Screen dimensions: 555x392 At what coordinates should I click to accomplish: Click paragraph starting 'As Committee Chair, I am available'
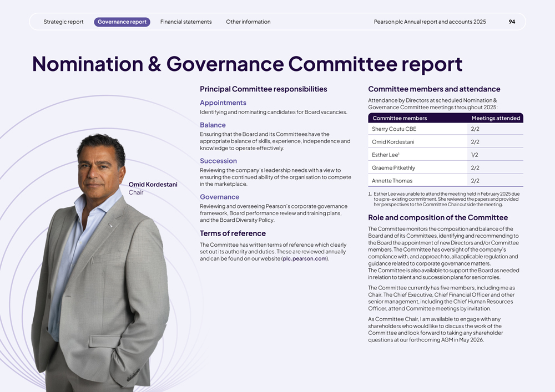tap(435, 329)
